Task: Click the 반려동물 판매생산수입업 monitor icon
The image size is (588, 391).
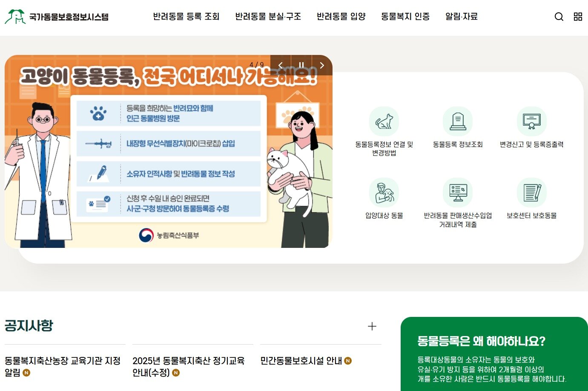Action: click(x=458, y=193)
